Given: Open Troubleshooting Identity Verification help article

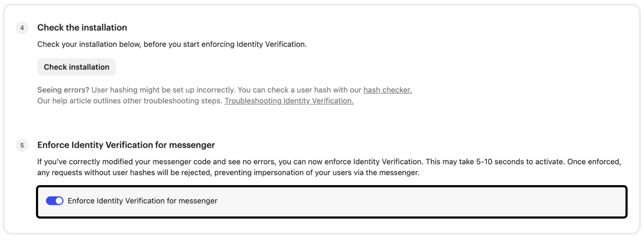Looking at the screenshot, I should (289, 101).
